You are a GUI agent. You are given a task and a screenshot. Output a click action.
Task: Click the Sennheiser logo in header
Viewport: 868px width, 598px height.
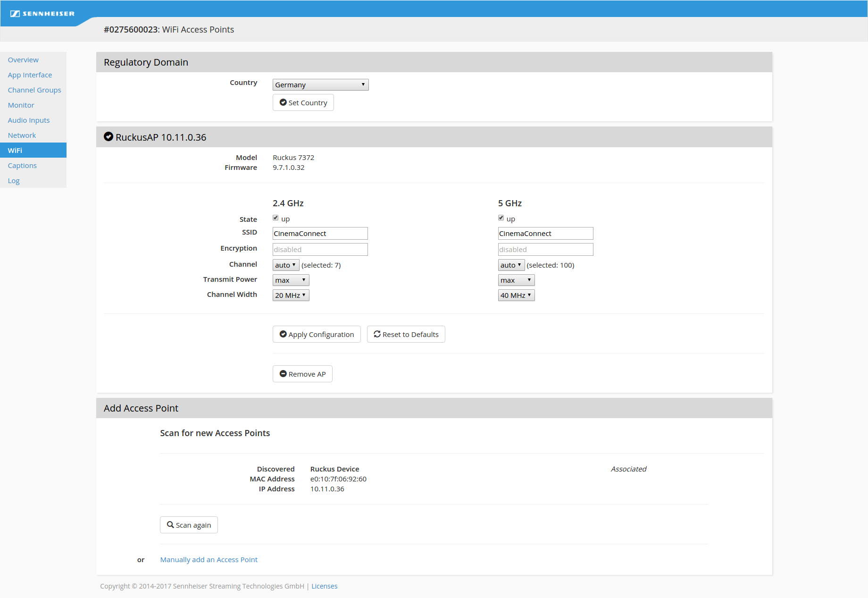tap(42, 14)
